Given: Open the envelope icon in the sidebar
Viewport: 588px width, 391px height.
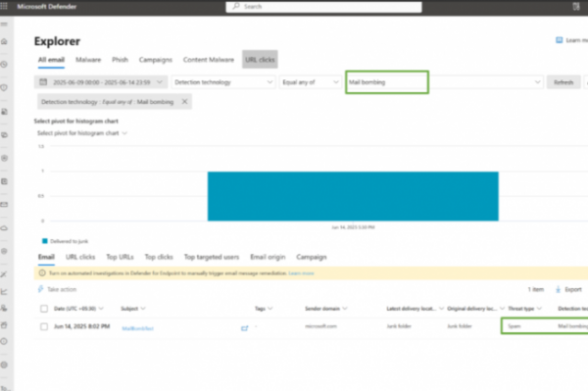Looking at the screenshot, I should tap(4, 205).
